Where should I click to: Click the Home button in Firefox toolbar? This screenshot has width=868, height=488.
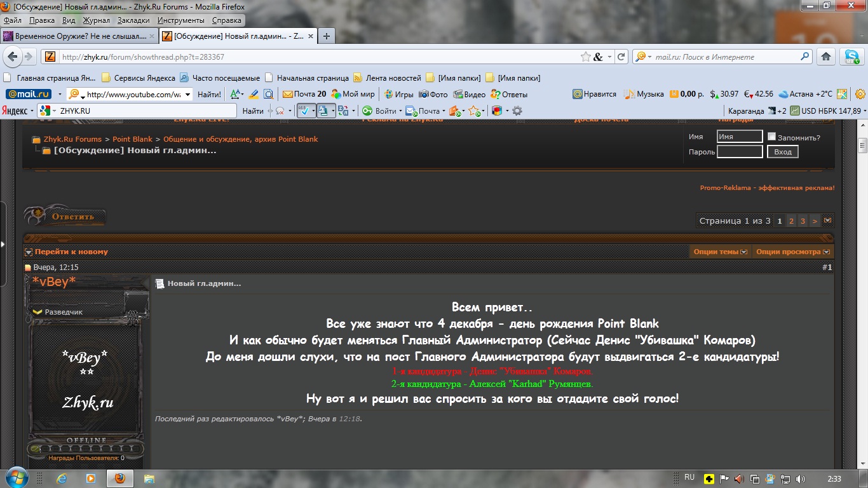(x=825, y=57)
